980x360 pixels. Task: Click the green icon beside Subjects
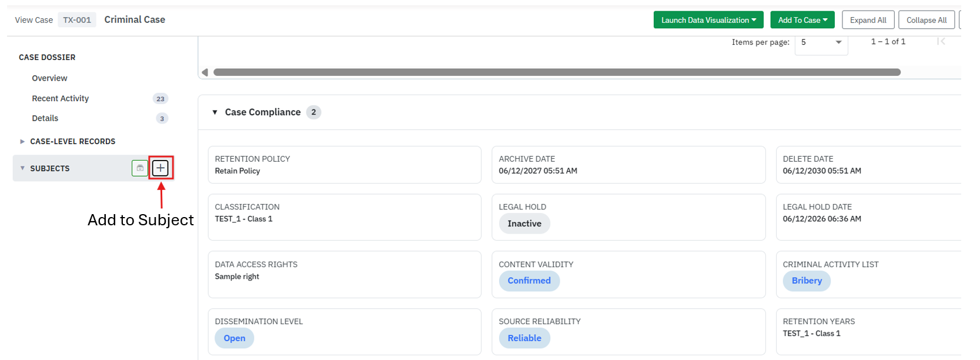pyautogui.click(x=140, y=168)
